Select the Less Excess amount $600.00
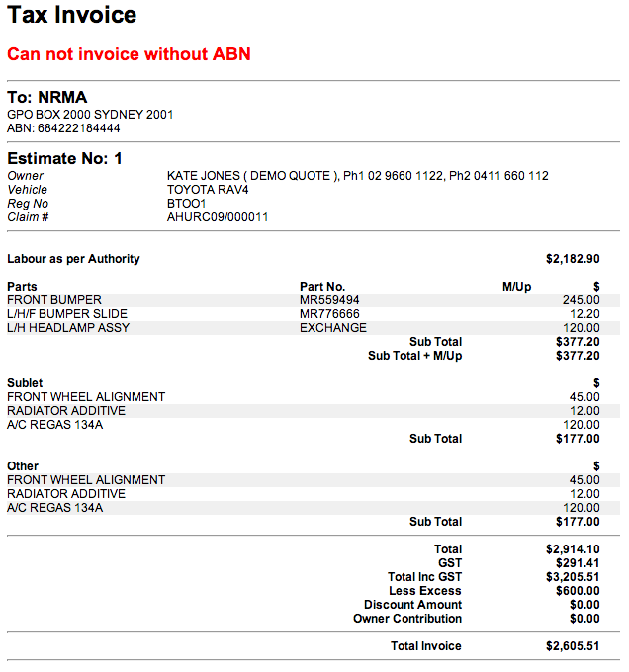This screenshot has width=629, height=672. click(578, 591)
